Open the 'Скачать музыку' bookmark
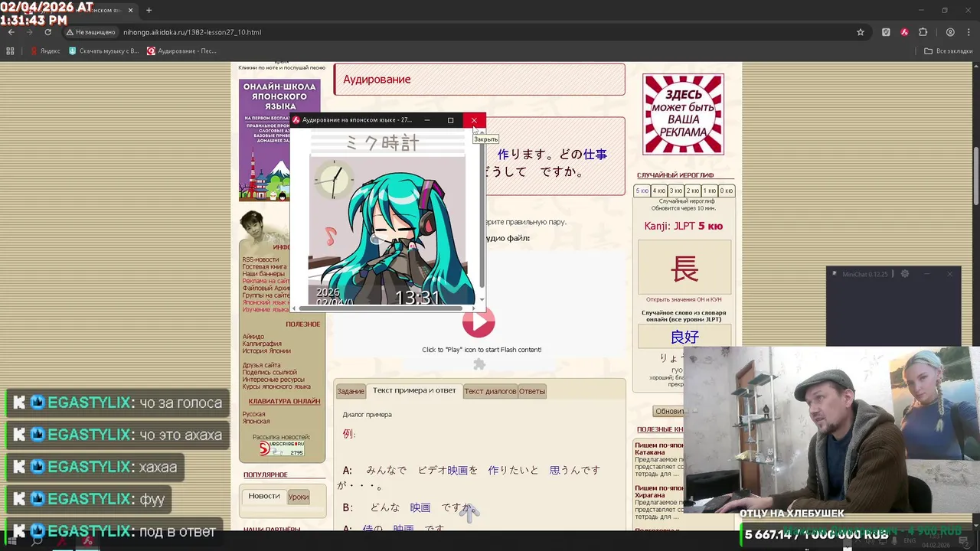Viewport: 980px width, 551px height. pyautogui.click(x=104, y=51)
